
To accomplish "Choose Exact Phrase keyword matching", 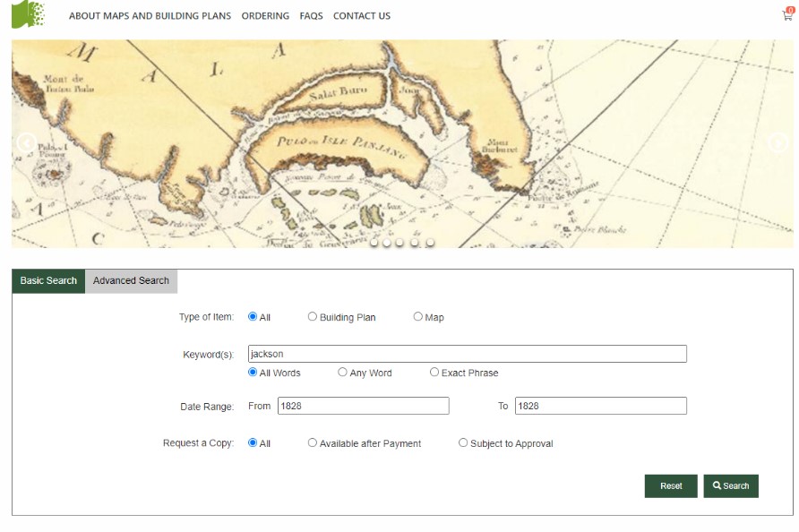I will click(x=434, y=372).
